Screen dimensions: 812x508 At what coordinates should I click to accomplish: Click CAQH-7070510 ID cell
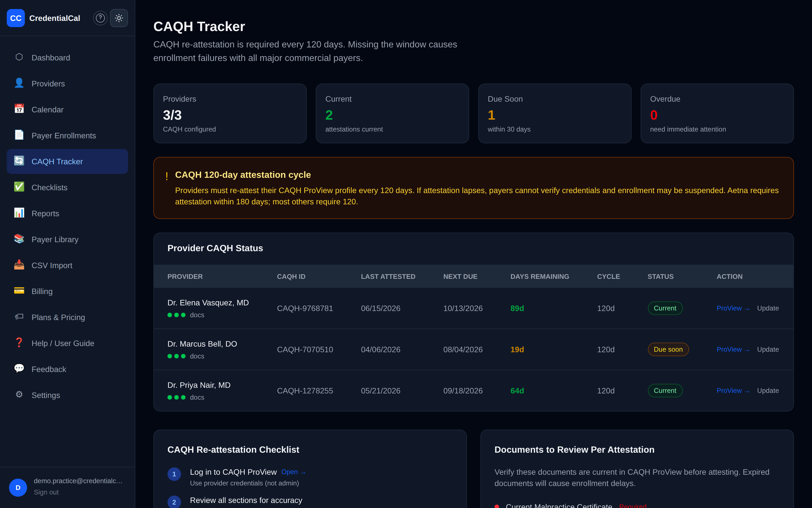pyautogui.click(x=305, y=349)
